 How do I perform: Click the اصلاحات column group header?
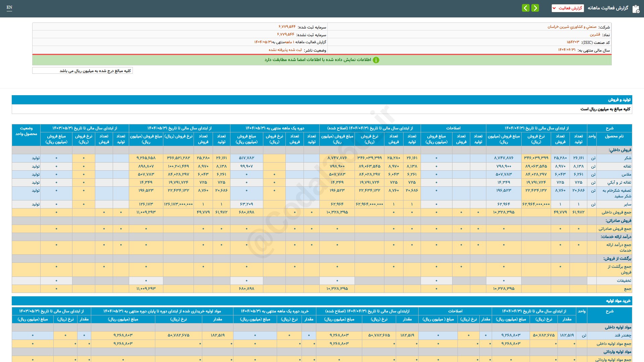[453, 128]
